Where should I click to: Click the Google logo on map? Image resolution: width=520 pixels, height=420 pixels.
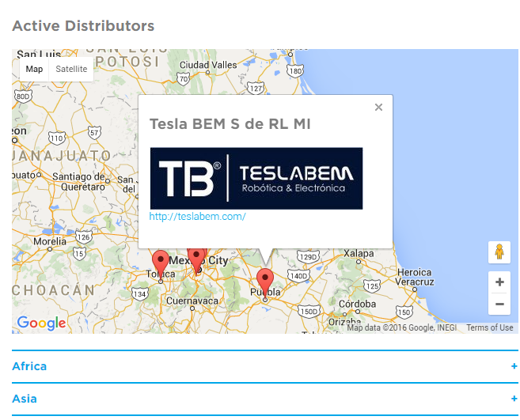pos(41,323)
